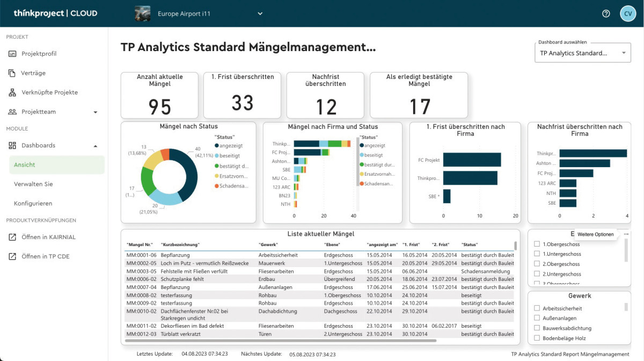This screenshot has height=361, width=644.
Task: Open the Weitere Optionen ellipsis menu
Action: tap(626, 234)
